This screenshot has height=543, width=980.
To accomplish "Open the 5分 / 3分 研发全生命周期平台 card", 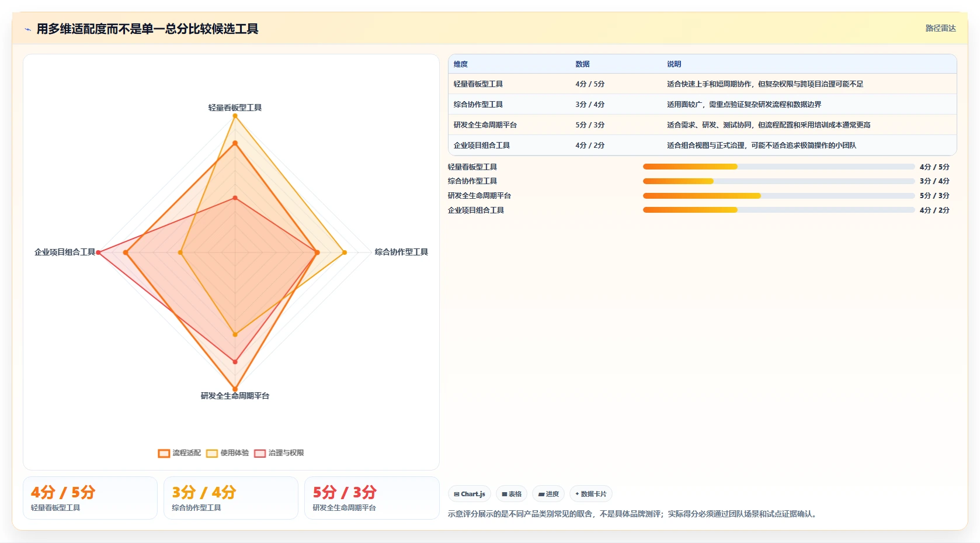I will point(372,498).
